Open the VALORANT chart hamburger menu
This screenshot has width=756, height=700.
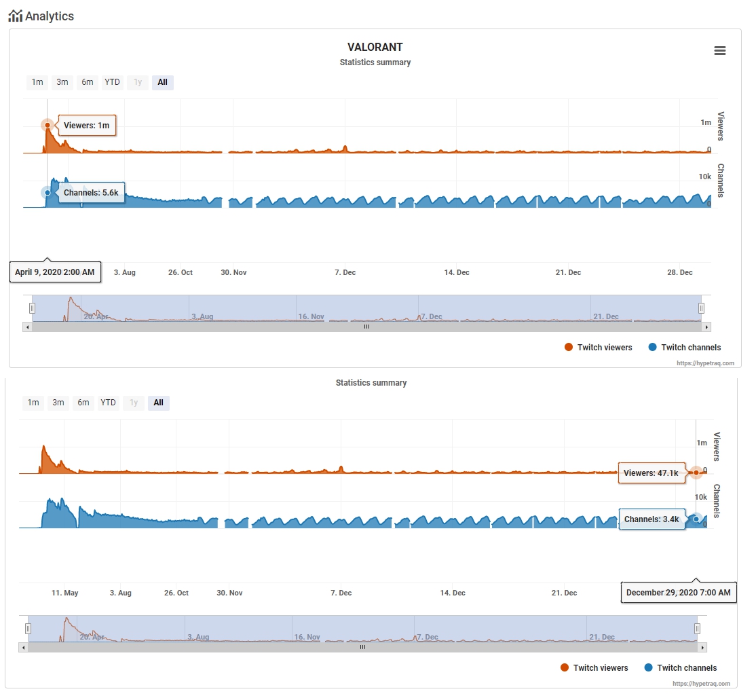[x=720, y=51]
